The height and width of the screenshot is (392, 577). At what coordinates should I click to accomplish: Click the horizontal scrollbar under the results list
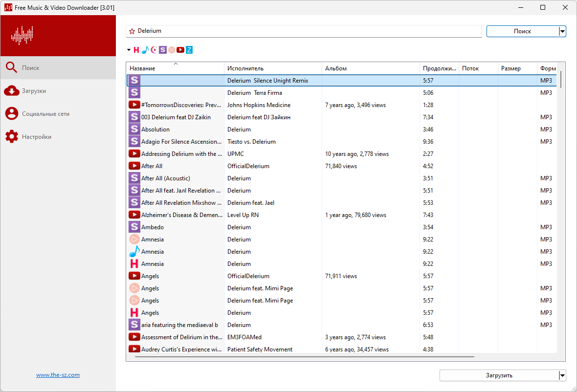pos(304,356)
